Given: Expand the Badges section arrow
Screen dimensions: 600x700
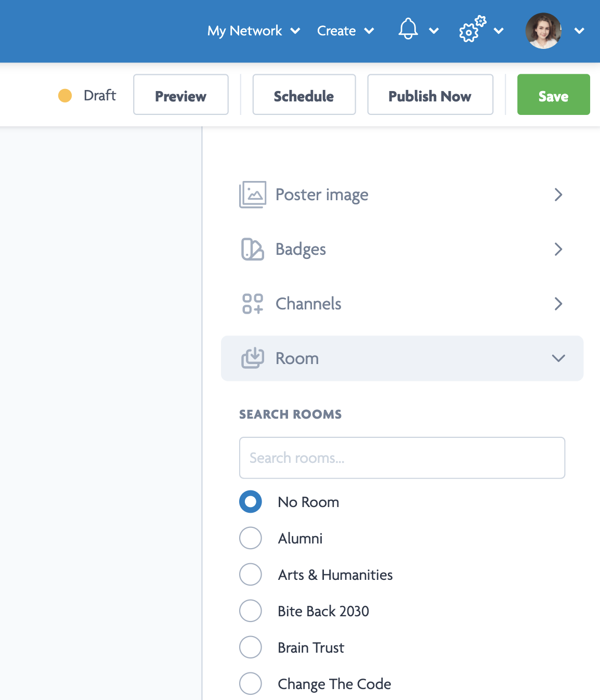Looking at the screenshot, I should coord(558,250).
